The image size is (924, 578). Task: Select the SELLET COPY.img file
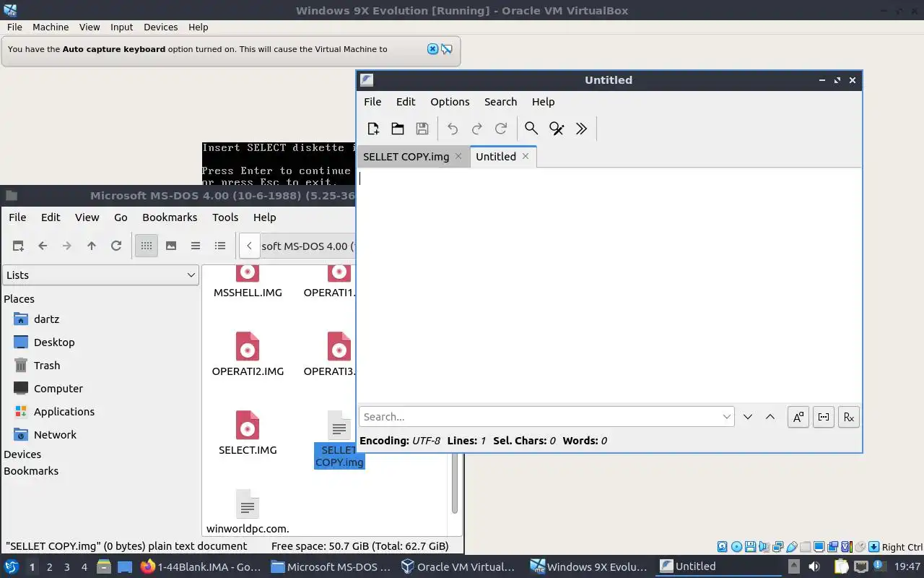click(339, 439)
